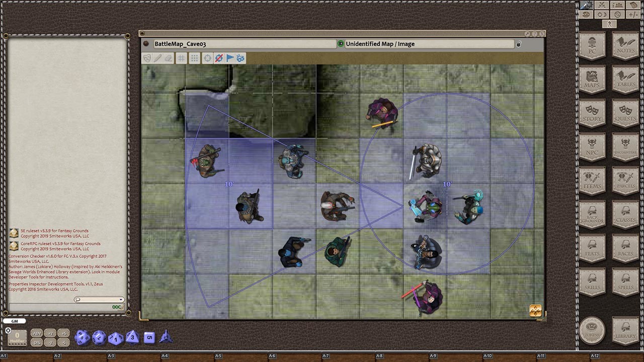Open the LIBRARY button
The width and height of the screenshot is (644, 362).
click(x=625, y=330)
